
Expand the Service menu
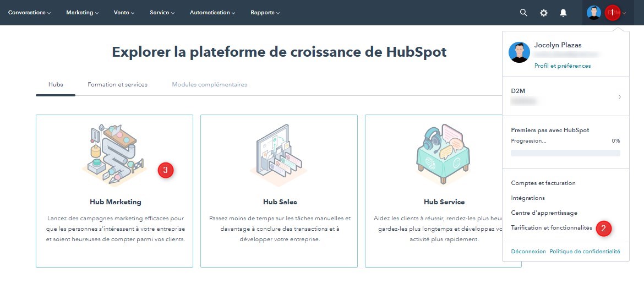pyautogui.click(x=162, y=13)
